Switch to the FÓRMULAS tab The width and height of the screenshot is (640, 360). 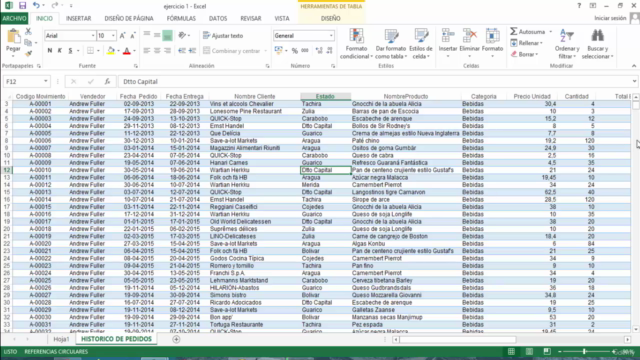[x=181, y=18]
